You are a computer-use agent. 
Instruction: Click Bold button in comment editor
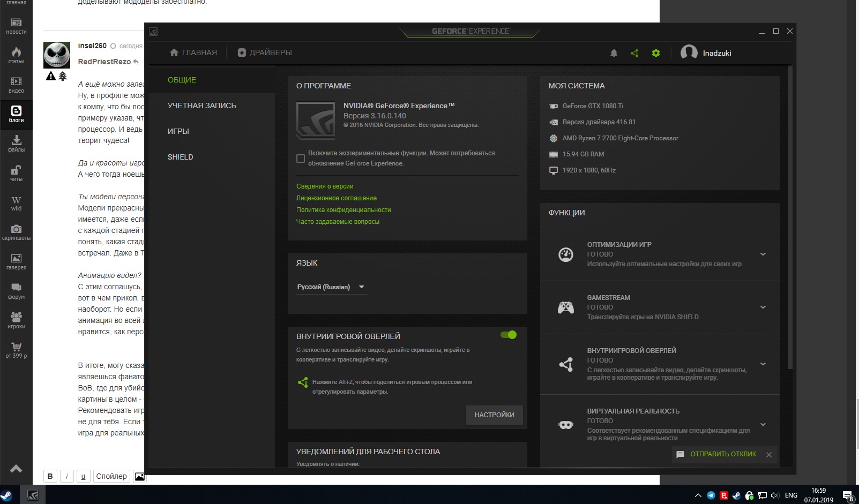pyautogui.click(x=50, y=476)
